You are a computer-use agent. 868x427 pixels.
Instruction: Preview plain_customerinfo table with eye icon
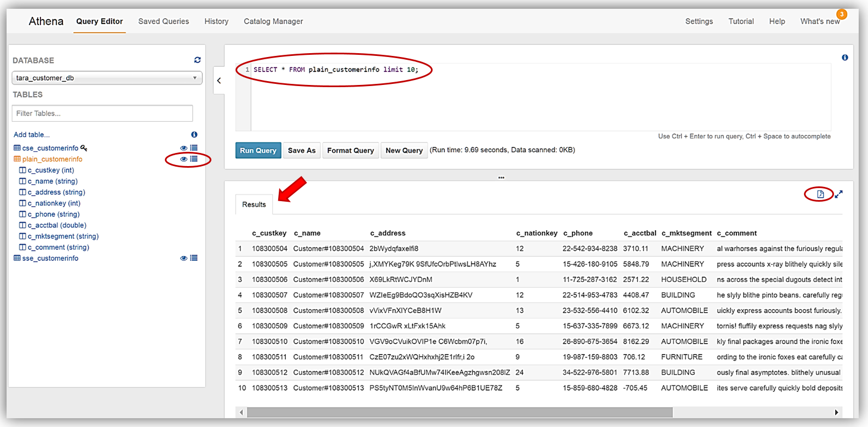[184, 159]
